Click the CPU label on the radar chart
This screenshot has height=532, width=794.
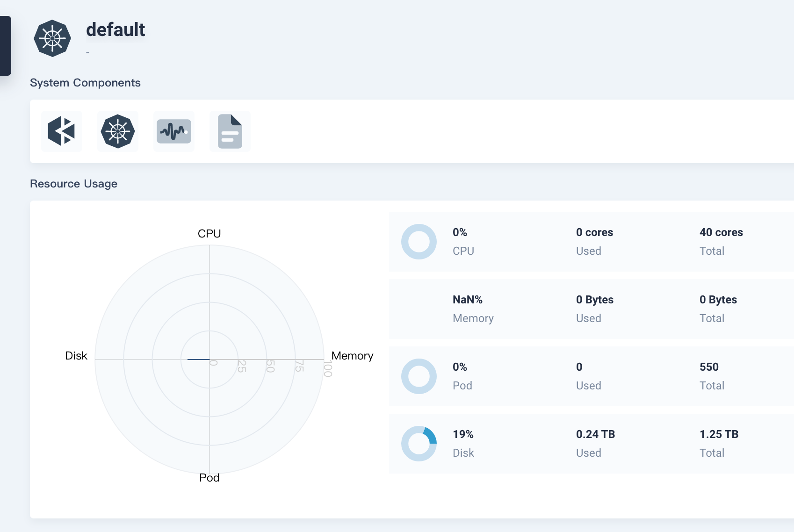[209, 233]
